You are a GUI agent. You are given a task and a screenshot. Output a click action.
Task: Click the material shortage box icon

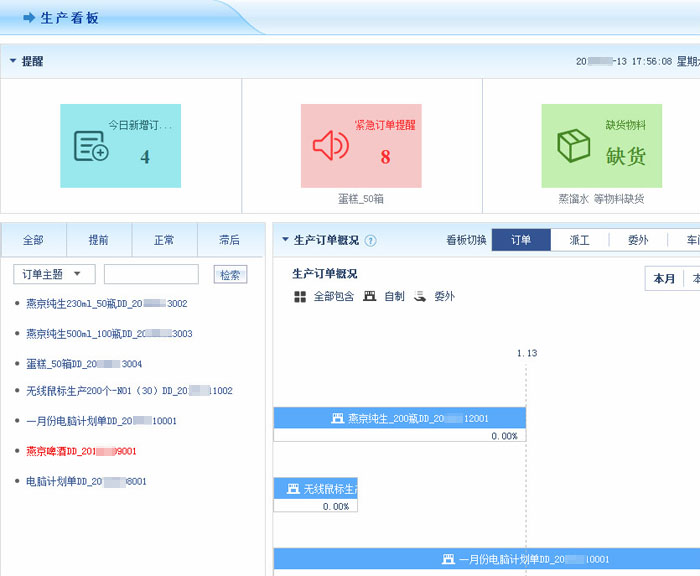[x=573, y=146]
